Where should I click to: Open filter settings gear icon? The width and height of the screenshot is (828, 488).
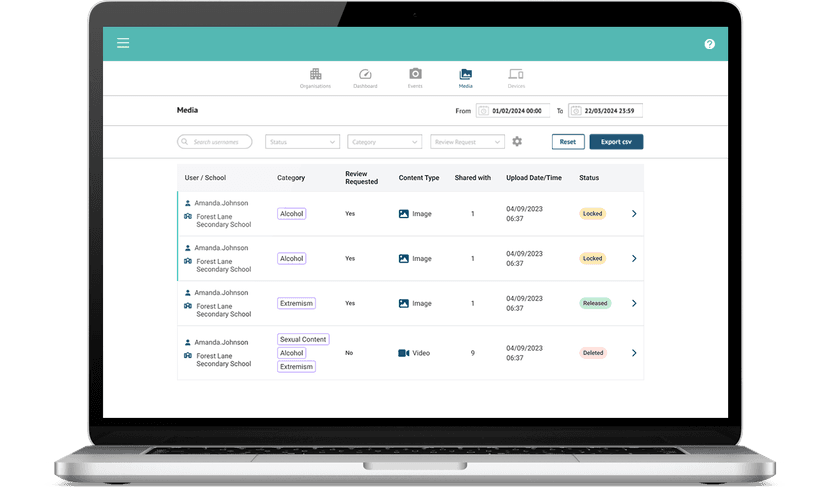pyautogui.click(x=517, y=142)
